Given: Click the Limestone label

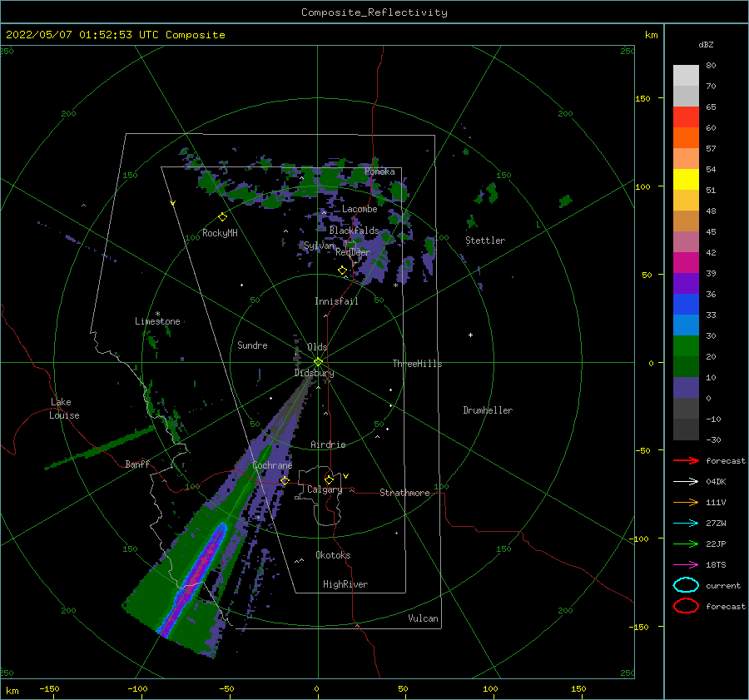Looking at the screenshot, I should pos(157,321).
